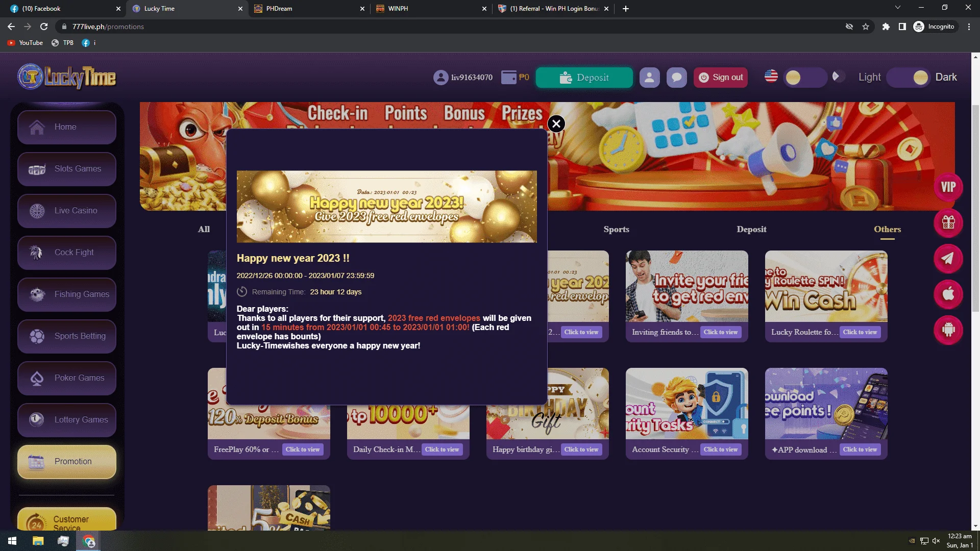Open Lottery Games in sidebar
Image resolution: width=980 pixels, height=551 pixels.
(67, 420)
